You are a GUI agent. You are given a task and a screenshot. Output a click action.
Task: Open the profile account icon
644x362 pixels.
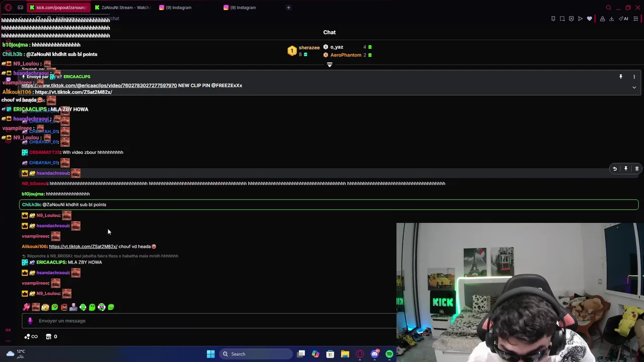[602, 19]
